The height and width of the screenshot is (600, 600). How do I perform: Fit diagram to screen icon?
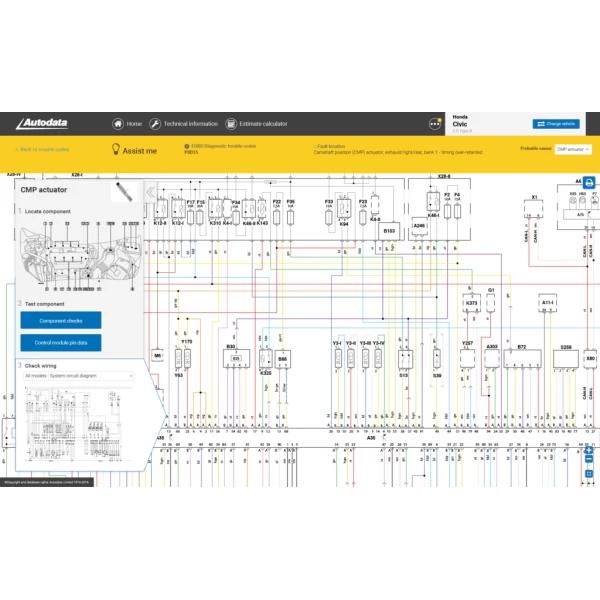(x=589, y=474)
